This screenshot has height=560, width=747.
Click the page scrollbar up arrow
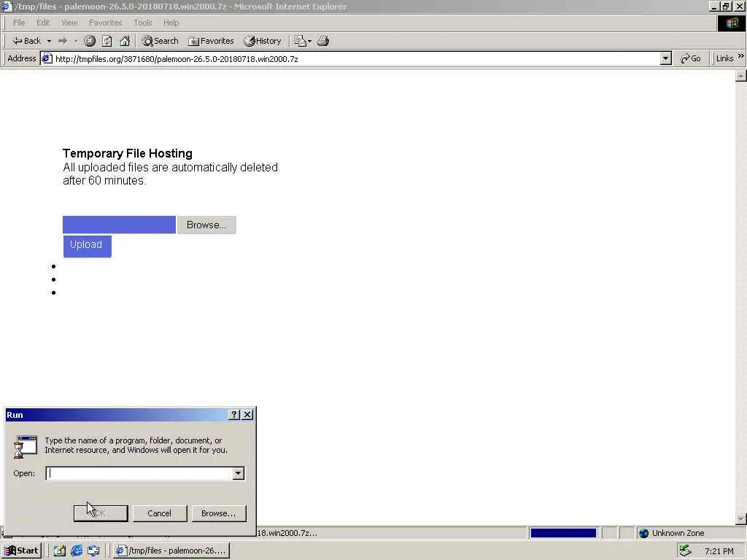741,76
